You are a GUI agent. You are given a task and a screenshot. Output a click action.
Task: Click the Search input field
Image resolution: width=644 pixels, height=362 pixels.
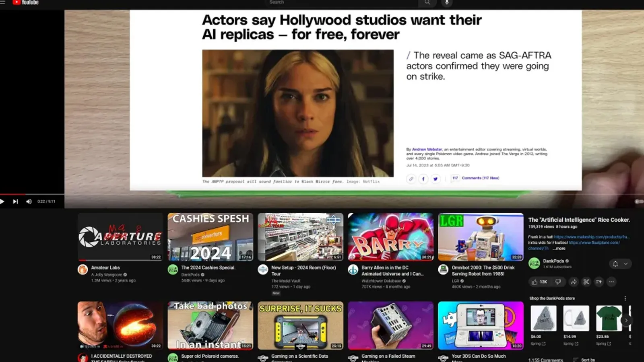point(342,3)
